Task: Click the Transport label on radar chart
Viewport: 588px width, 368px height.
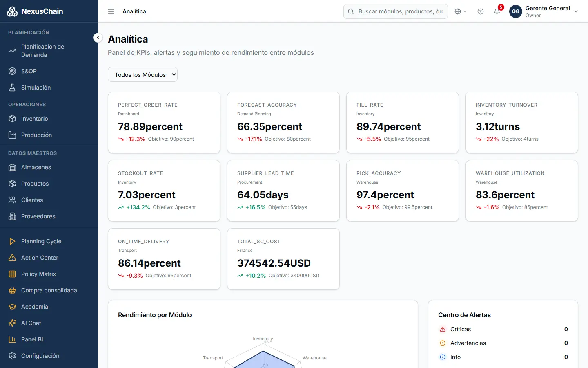Action: (x=213, y=358)
